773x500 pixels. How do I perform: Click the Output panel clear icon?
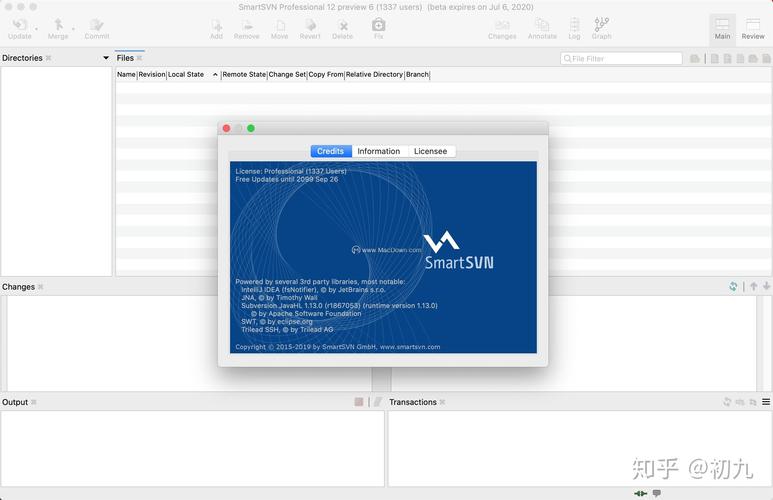[378, 402]
